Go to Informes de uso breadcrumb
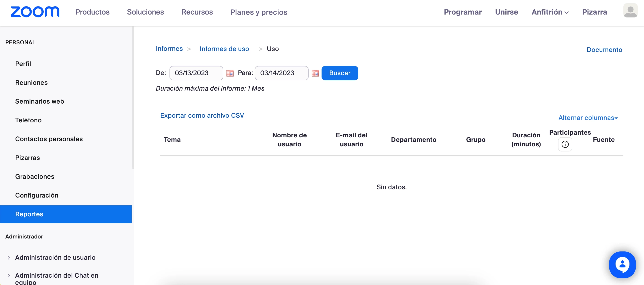Screen dimensions: 644x285 [x=224, y=49]
